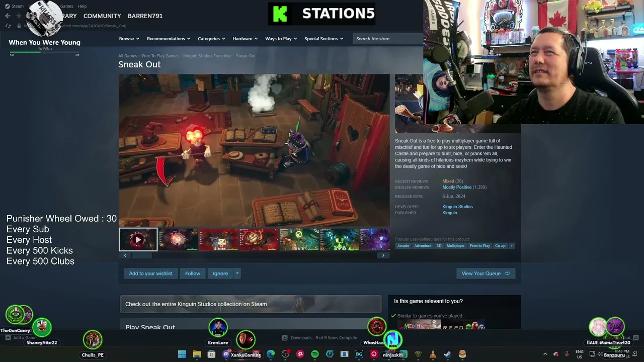644x362 pixels.
Task: Launch Microsoft Edge from the taskbar
Action: tap(271, 354)
